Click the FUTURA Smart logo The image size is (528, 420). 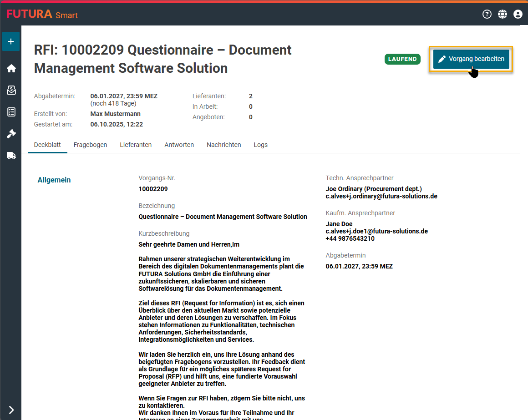click(x=42, y=14)
